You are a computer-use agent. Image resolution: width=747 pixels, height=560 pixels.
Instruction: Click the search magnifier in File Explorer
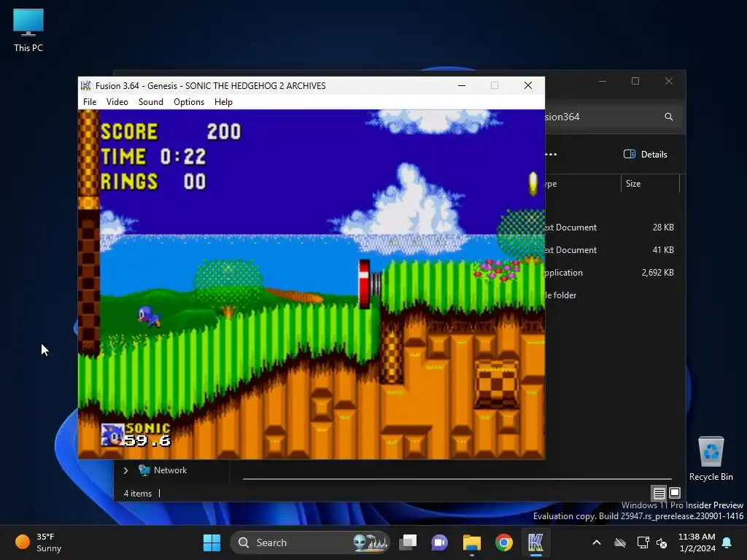click(x=669, y=117)
